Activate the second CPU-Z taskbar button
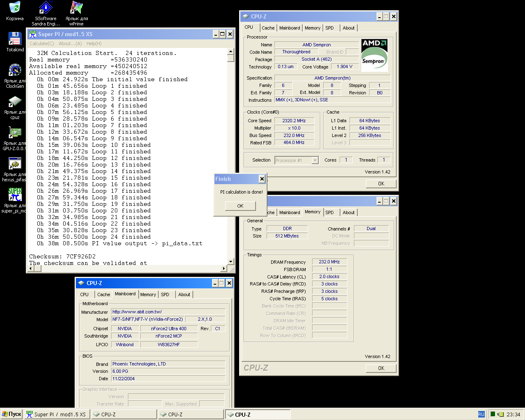The height and width of the screenshot is (420, 525). click(x=191, y=414)
